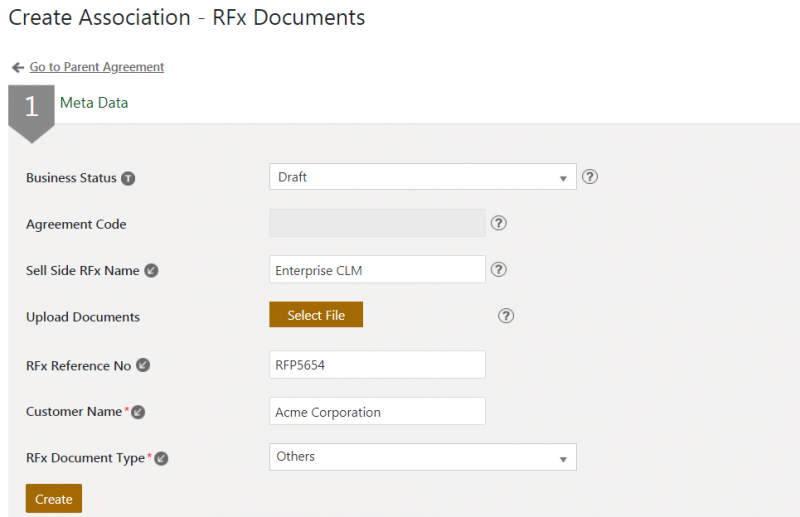Open help for Sell Side RFx Name field
This screenshot has height=517, width=800.
tap(499, 270)
